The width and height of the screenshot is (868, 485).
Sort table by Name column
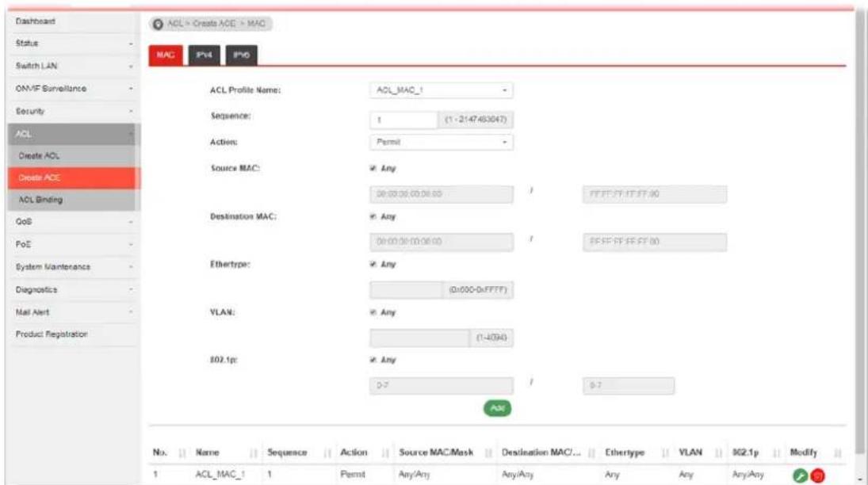click(x=254, y=453)
